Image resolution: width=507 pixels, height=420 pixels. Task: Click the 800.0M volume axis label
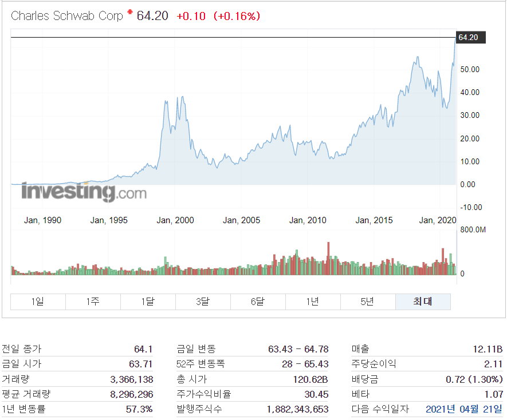(473, 229)
